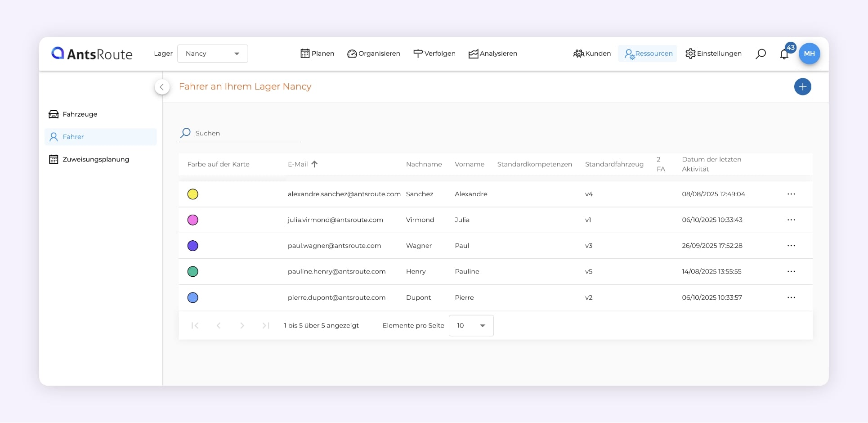Open row actions for Paul Wagner

click(x=791, y=246)
